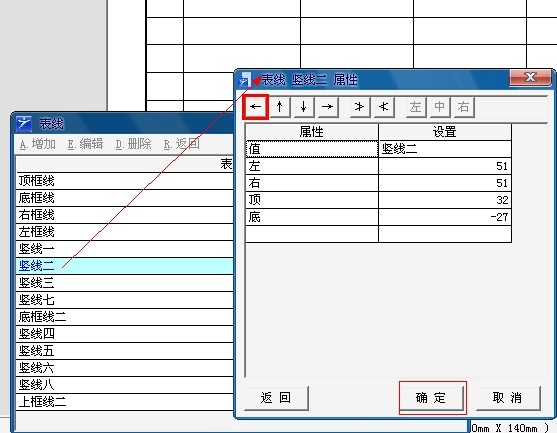Select 顶框线 in the line list

pyautogui.click(x=125, y=181)
